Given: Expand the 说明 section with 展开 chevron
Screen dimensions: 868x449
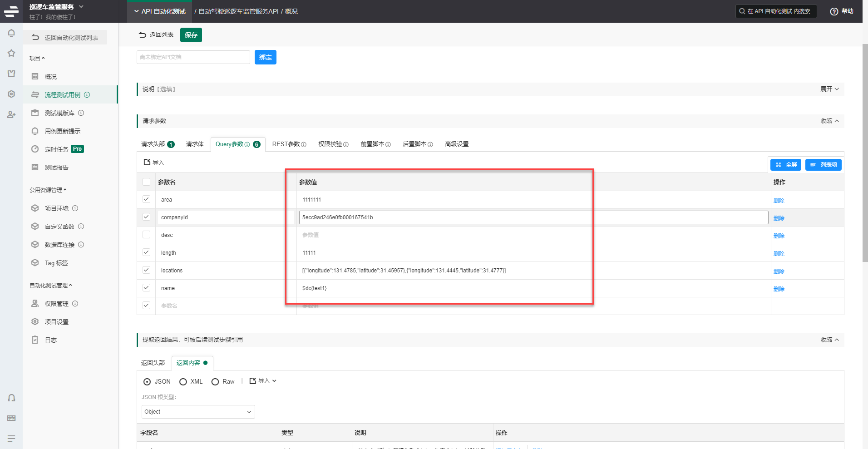Looking at the screenshot, I should pos(829,89).
